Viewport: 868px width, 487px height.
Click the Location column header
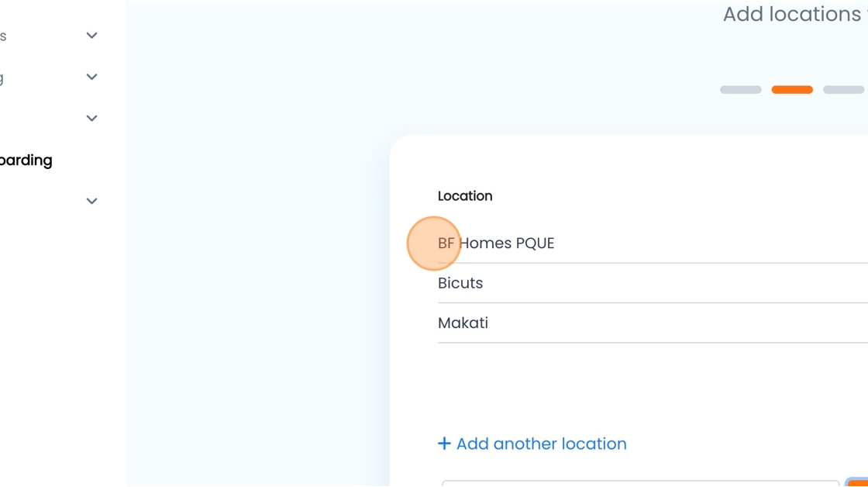[x=465, y=196]
